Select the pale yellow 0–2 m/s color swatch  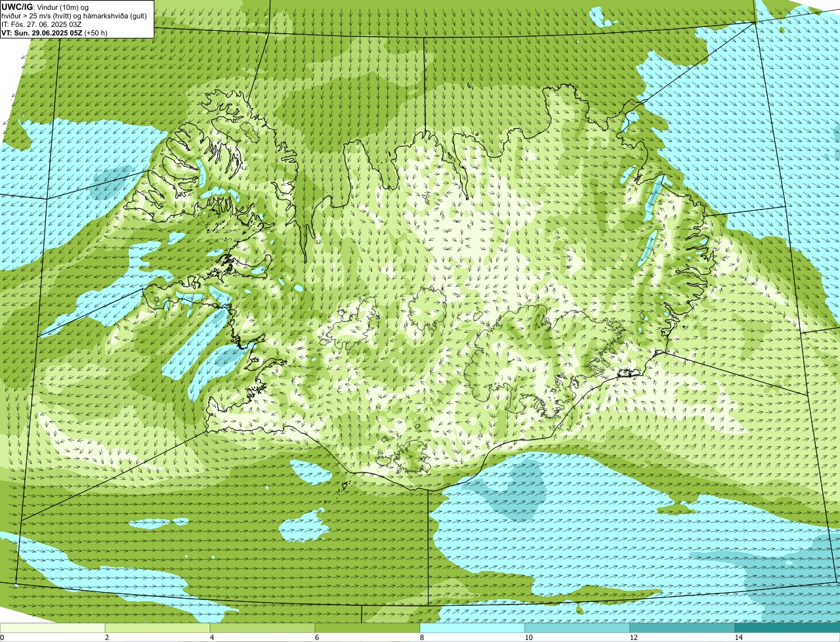click(x=52, y=628)
